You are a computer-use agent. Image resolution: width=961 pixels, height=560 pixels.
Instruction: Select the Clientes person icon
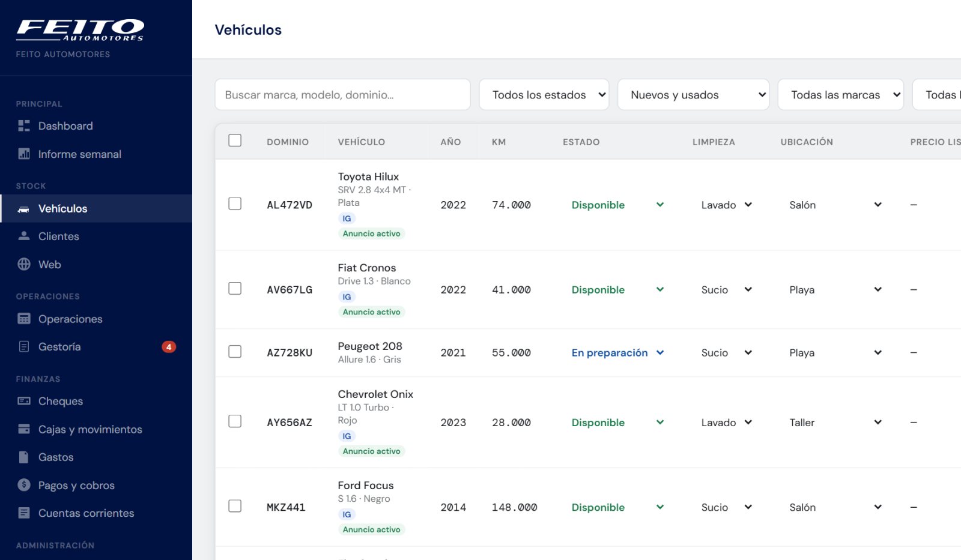[24, 236]
